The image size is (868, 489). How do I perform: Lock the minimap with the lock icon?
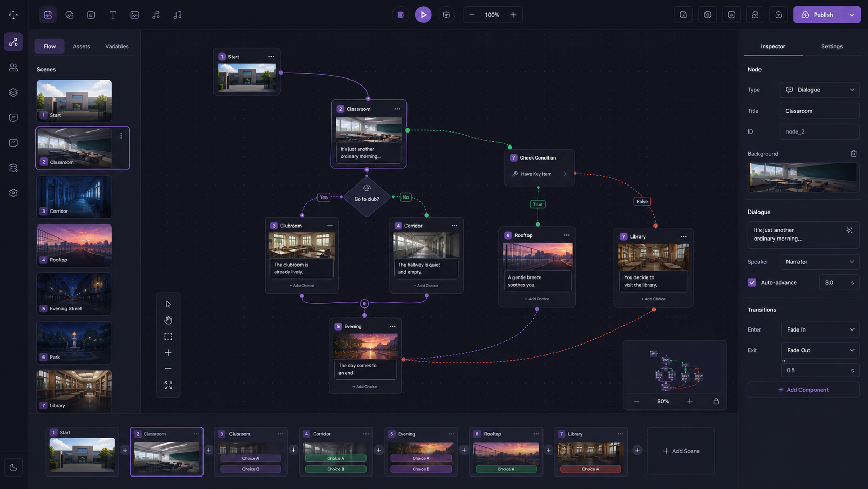[x=716, y=401]
